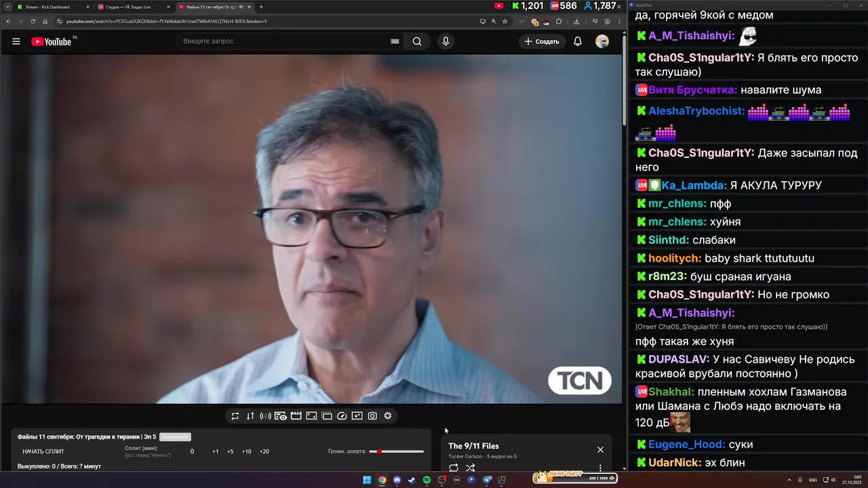Open the browser three-dot menu
This screenshot has width=868, height=488.
point(619,21)
